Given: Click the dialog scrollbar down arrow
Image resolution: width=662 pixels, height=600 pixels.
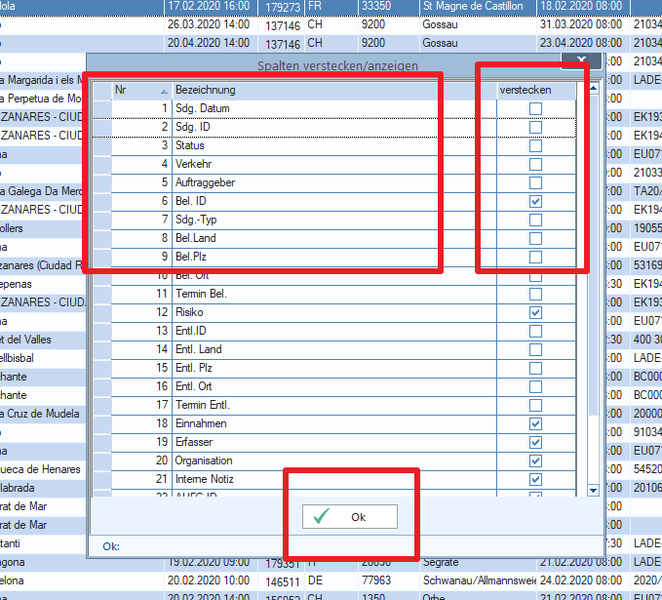Looking at the screenshot, I should tap(593, 490).
